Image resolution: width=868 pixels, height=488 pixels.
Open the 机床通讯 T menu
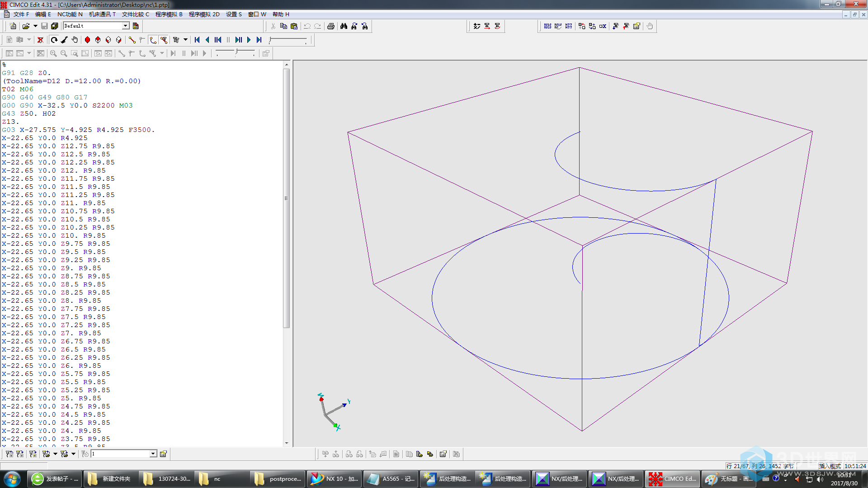[102, 14]
